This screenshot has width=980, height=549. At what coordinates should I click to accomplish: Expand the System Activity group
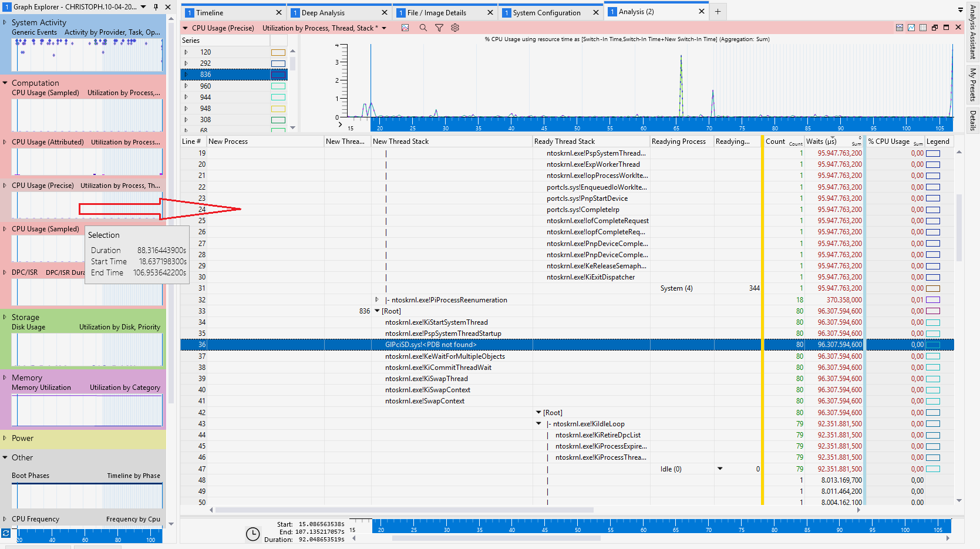click(5, 22)
